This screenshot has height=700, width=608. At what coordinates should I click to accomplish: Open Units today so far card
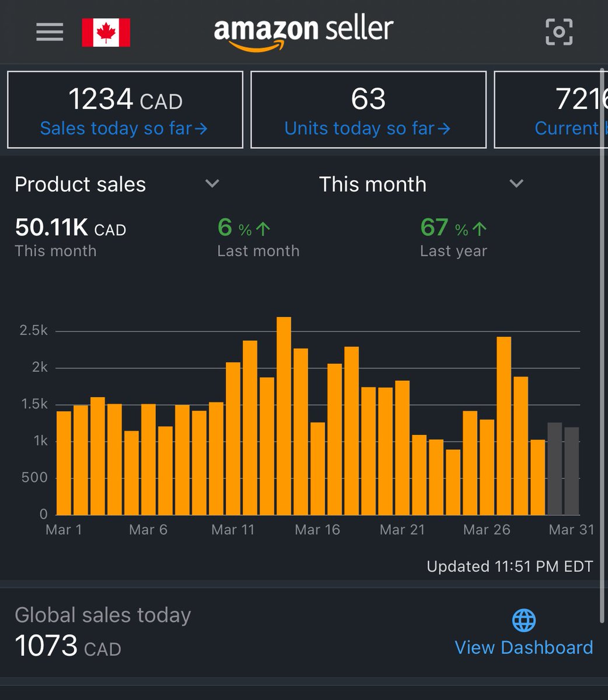point(368,110)
